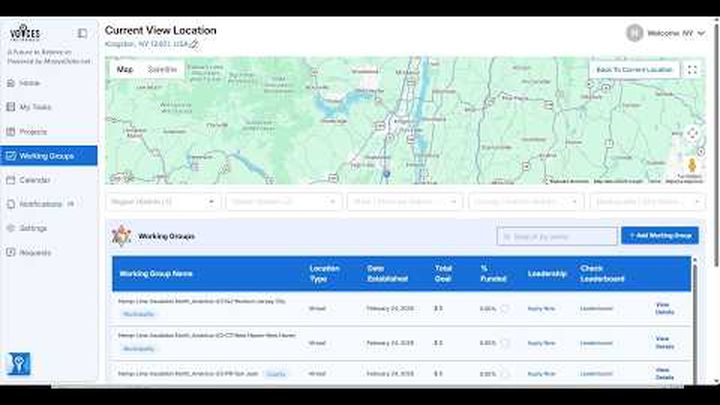Image resolution: width=720 pixels, height=405 pixels.
Task: Enter fullscreen map view
Action: click(x=692, y=70)
